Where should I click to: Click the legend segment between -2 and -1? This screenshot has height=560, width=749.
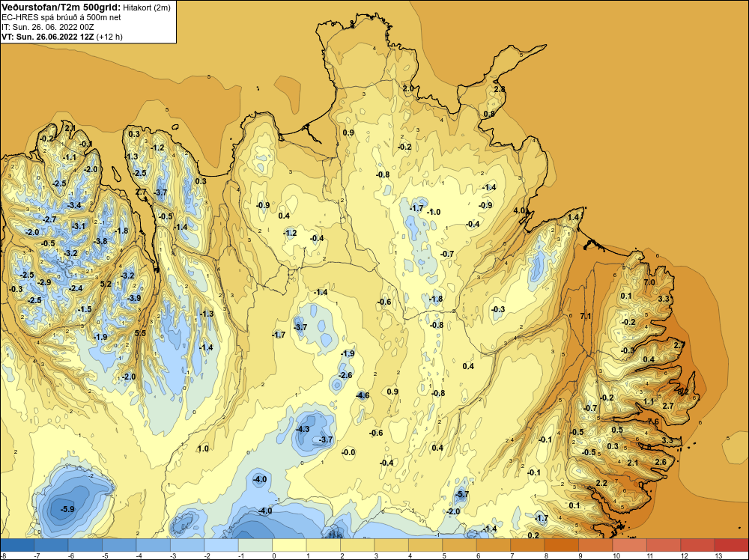coord(221,545)
